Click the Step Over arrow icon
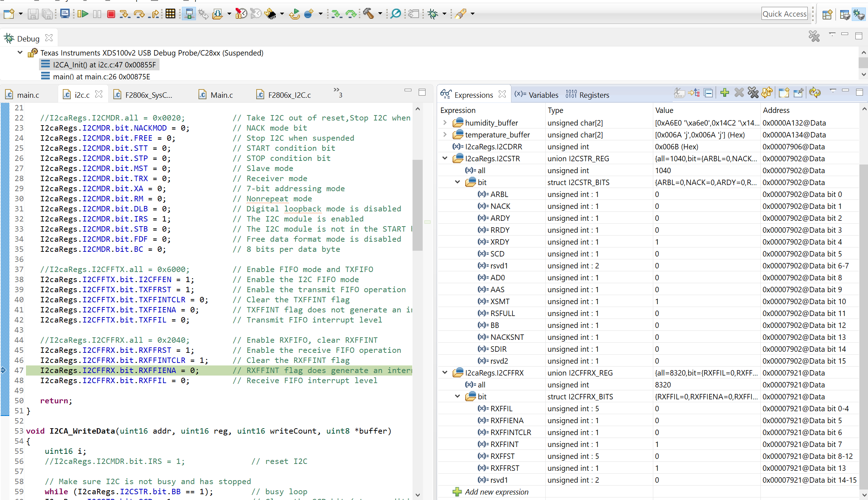The image size is (868, 500). [139, 14]
